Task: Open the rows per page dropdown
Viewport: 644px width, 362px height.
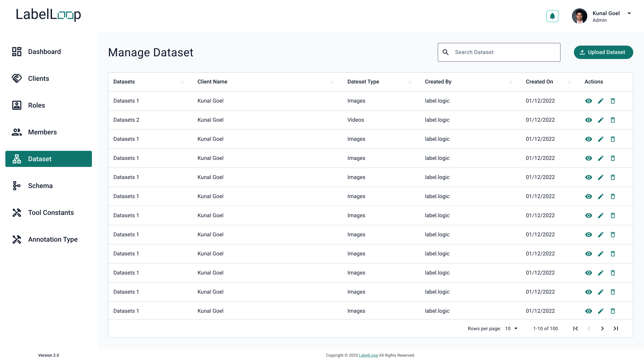Action: click(x=512, y=328)
